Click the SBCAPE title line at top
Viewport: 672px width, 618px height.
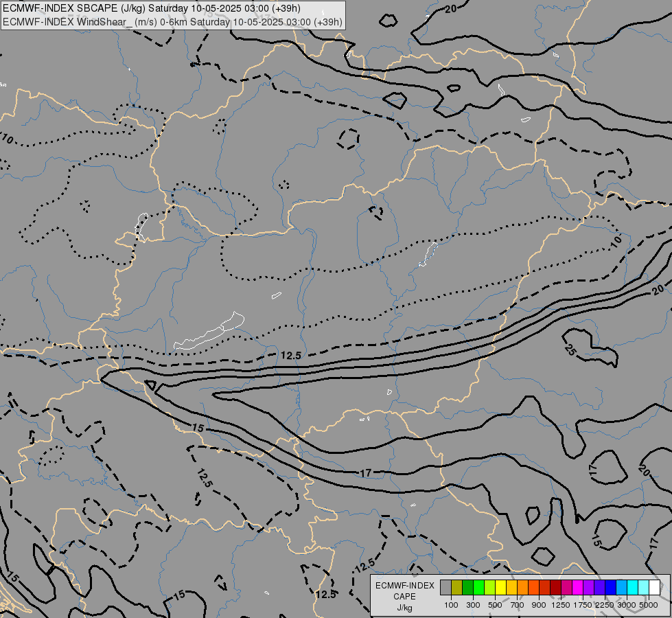[x=151, y=8]
